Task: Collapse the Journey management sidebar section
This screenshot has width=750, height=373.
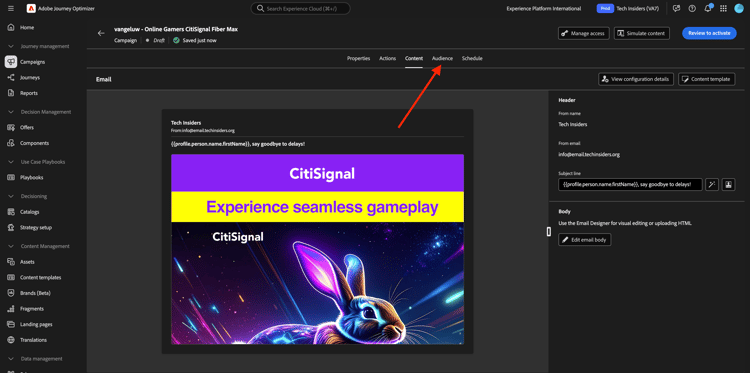Action: [11, 46]
